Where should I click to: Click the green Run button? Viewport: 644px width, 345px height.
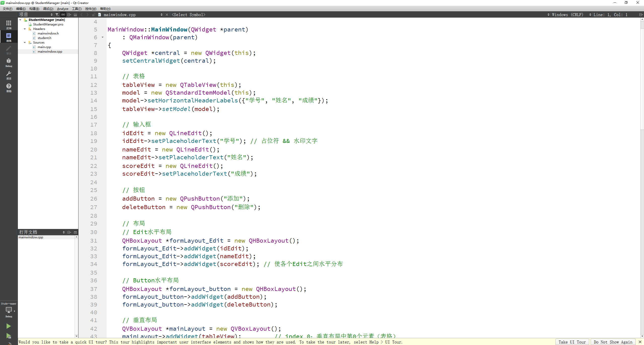9,326
